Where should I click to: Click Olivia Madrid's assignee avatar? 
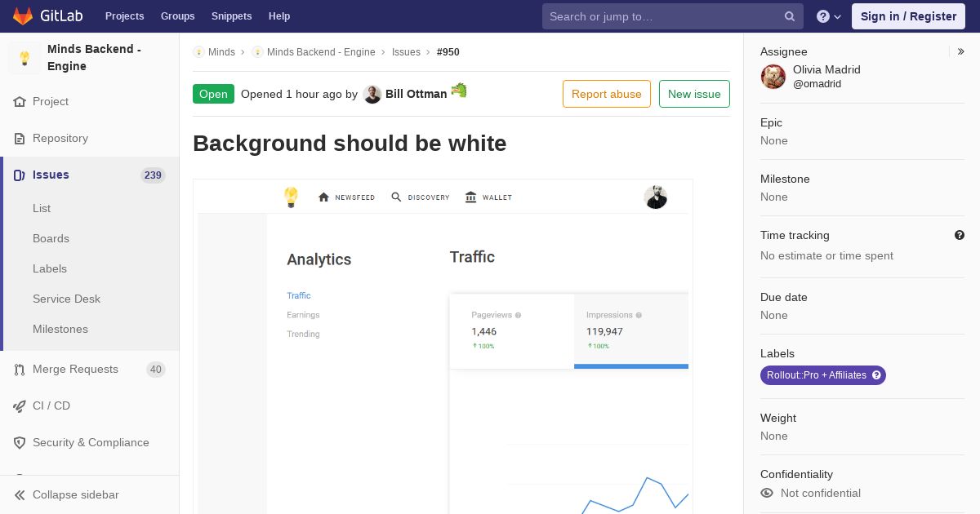[x=773, y=77]
